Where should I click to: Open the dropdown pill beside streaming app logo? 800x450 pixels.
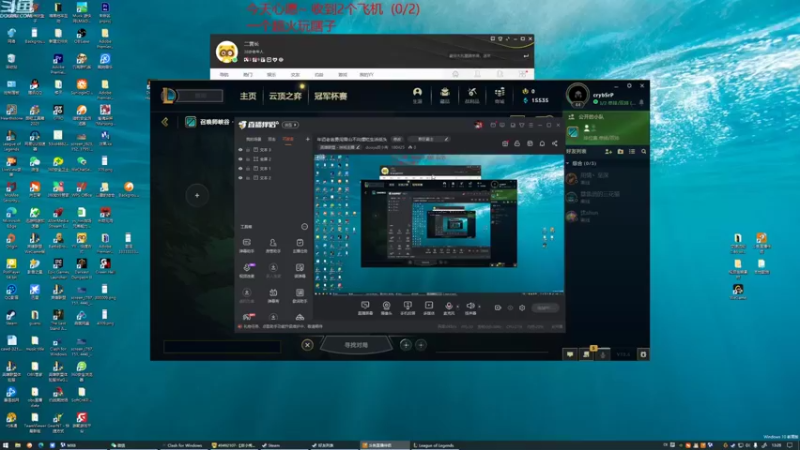290,125
